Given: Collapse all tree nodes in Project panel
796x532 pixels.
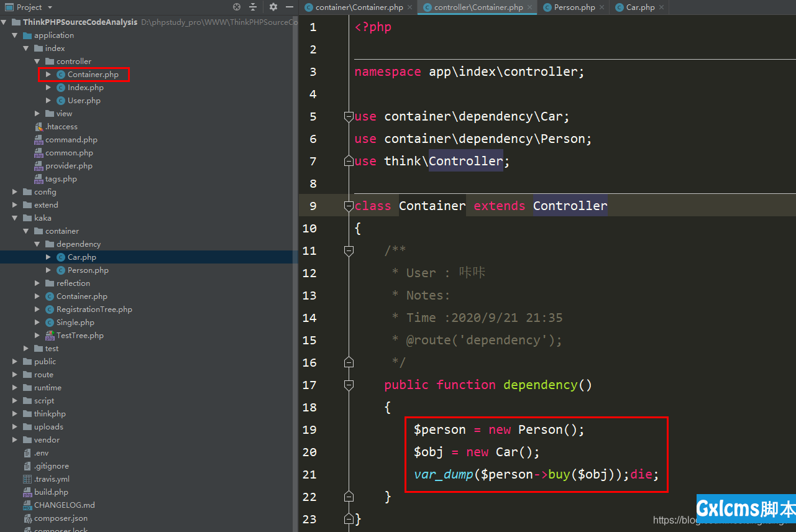Looking at the screenshot, I should 253,7.
